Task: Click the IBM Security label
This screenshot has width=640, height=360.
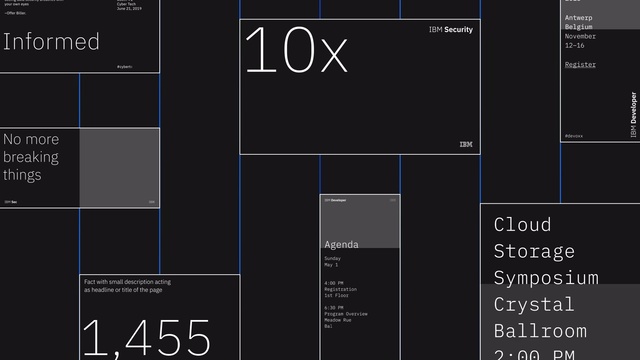Action: click(x=451, y=30)
